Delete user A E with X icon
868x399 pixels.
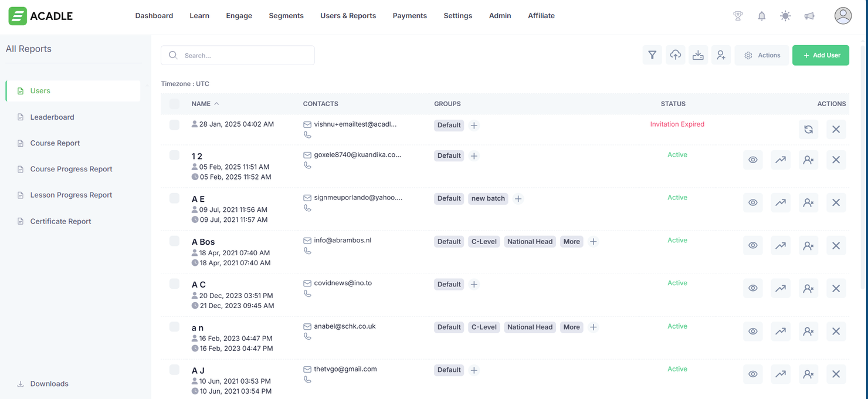(x=836, y=202)
